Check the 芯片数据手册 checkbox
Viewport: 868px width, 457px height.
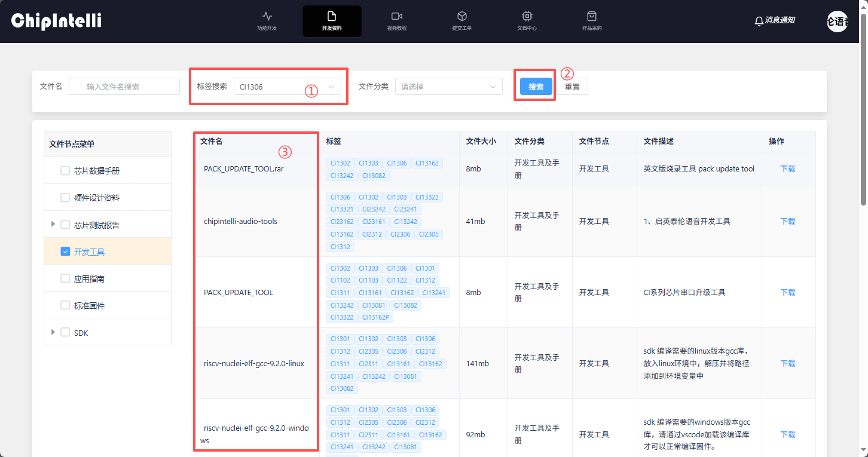point(66,171)
